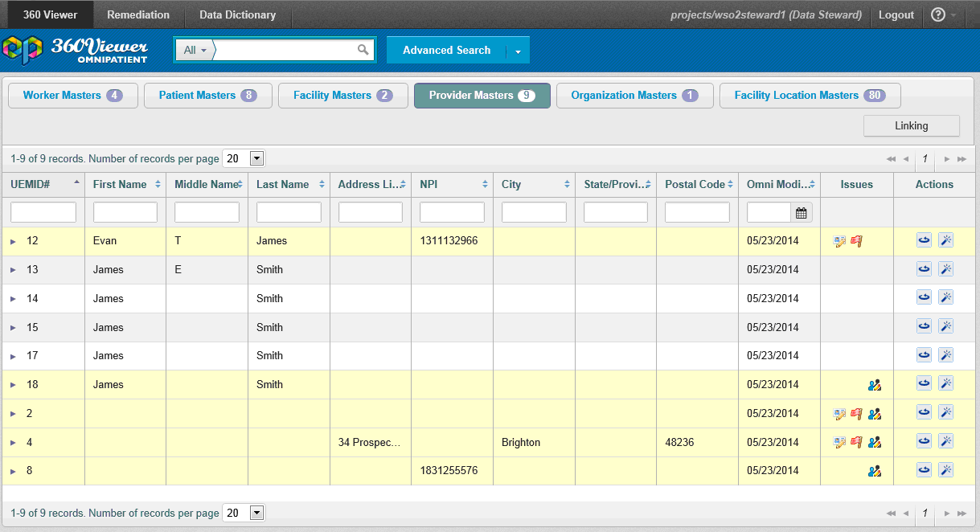
Task: Click the Last Name filter input field
Action: point(289,212)
